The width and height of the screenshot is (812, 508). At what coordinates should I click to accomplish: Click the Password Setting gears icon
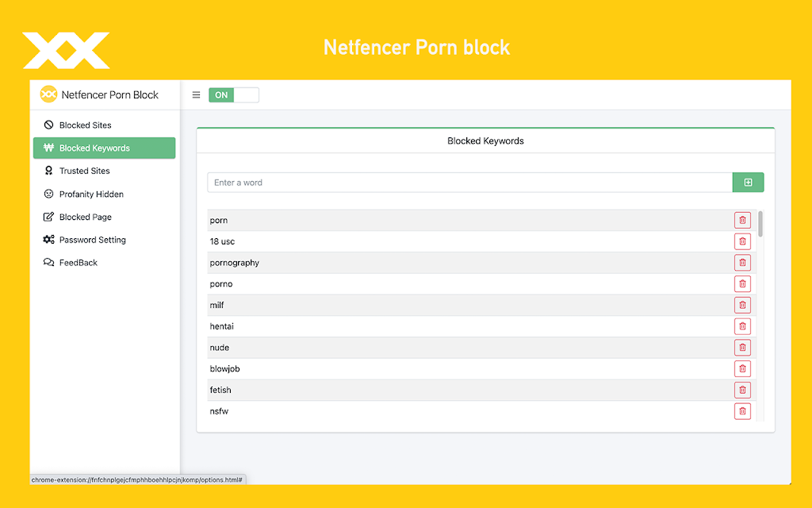(x=48, y=240)
